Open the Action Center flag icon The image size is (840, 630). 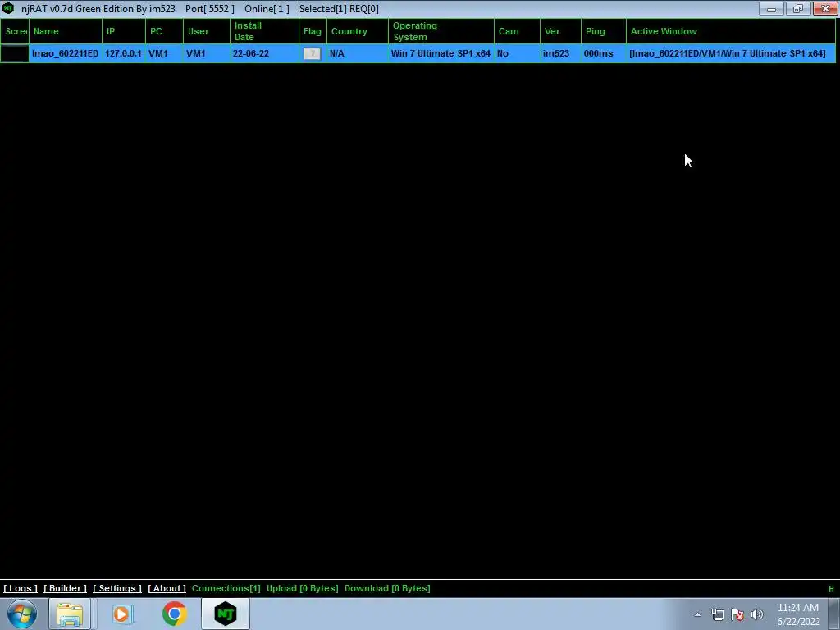pos(737,614)
